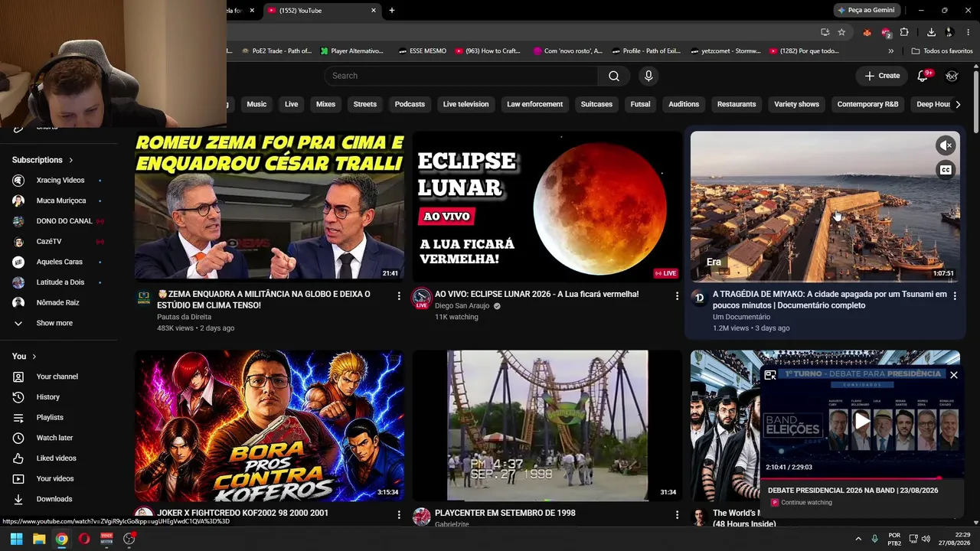Open the Pautas da Direita channel avatar
This screenshot has width=980, height=551.
click(x=144, y=298)
